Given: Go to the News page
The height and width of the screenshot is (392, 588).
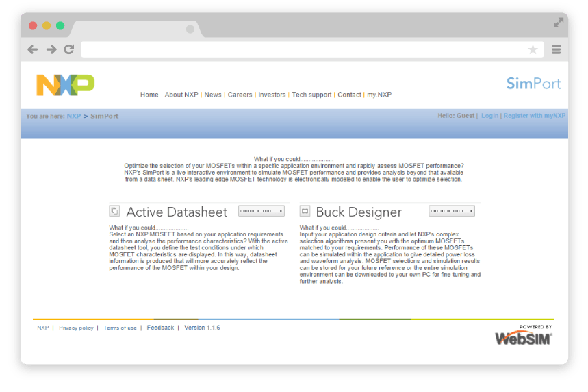Looking at the screenshot, I should tap(213, 95).
